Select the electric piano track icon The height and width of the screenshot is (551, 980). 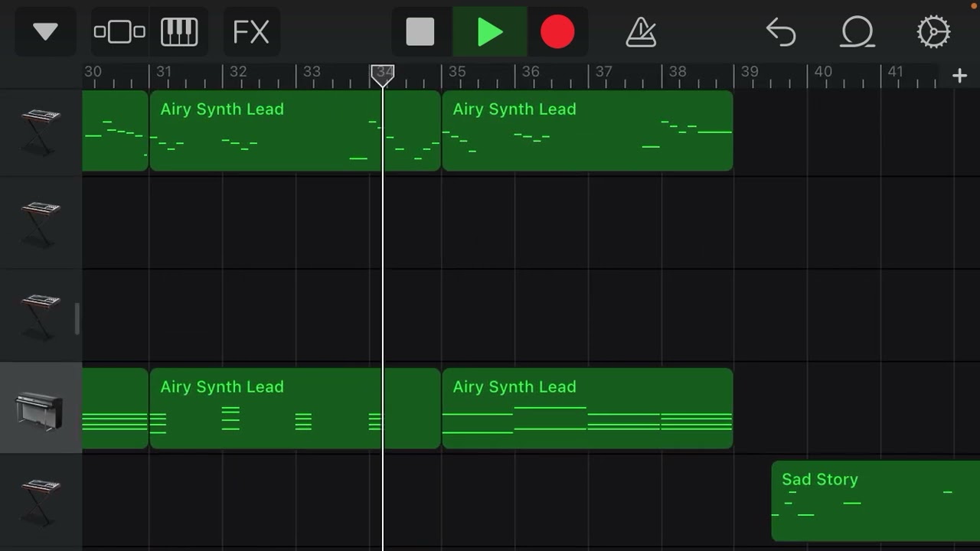click(x=39, y=411)
